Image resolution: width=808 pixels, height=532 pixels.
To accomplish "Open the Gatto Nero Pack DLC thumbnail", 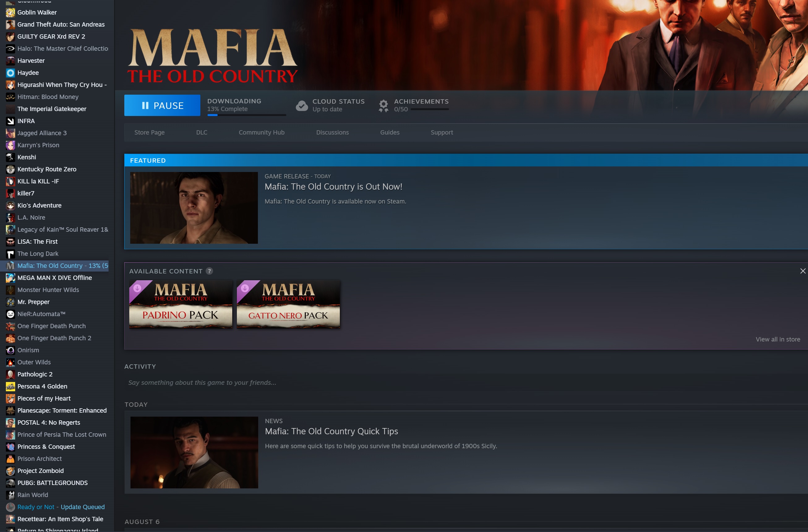I will click(288, 304).
